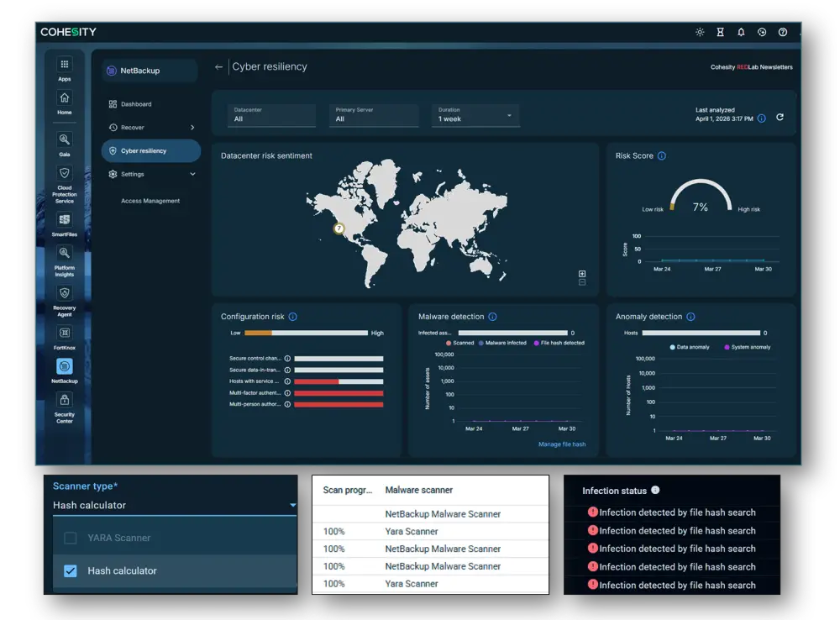Viewport: 840px width, 620px height.
Task: Toggle Malware infected legend
Action: [502, 343]
